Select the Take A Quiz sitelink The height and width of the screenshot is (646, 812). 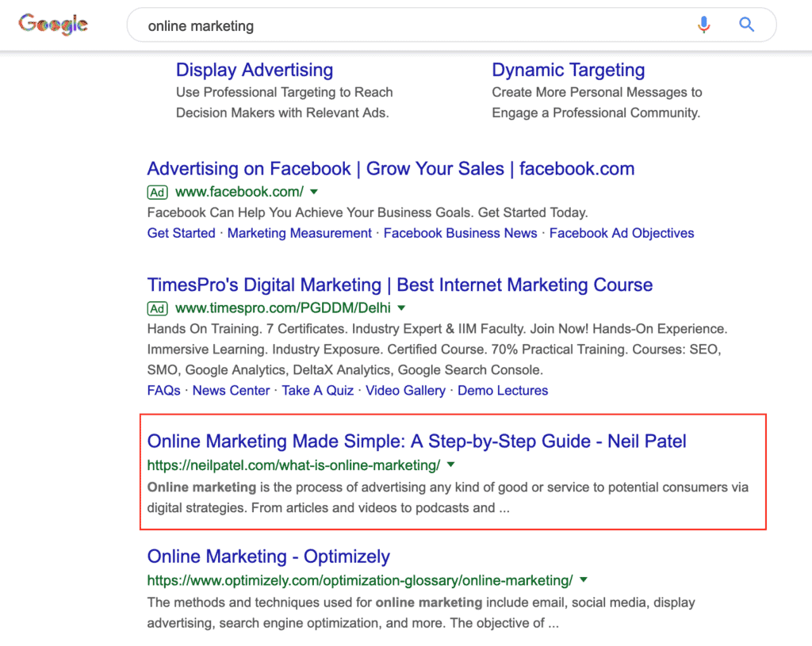(317, 391)
